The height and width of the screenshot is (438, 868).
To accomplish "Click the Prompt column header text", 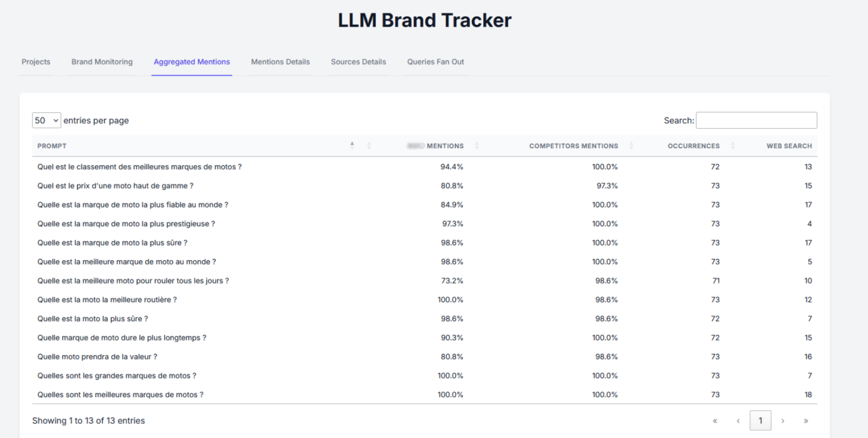I will (52, 146).
